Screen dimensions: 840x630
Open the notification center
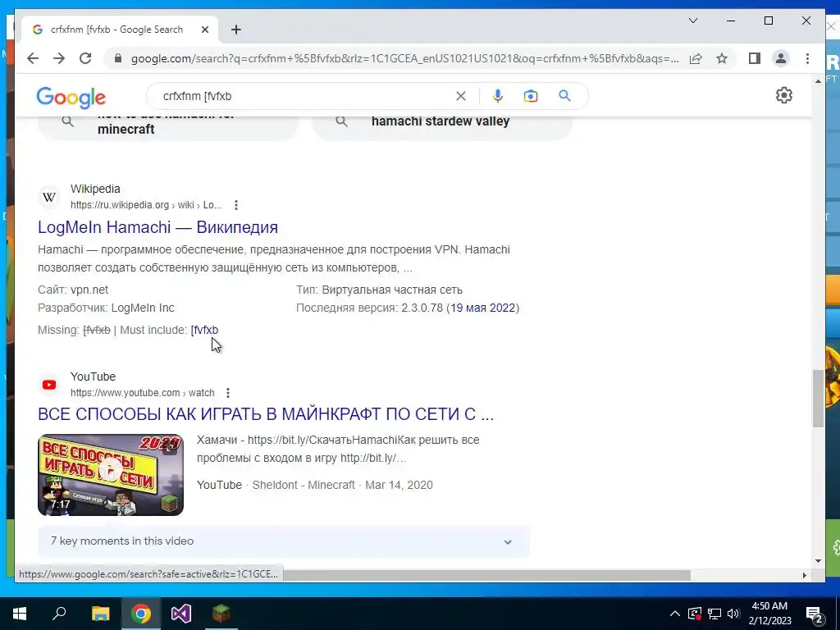[815, 614]
